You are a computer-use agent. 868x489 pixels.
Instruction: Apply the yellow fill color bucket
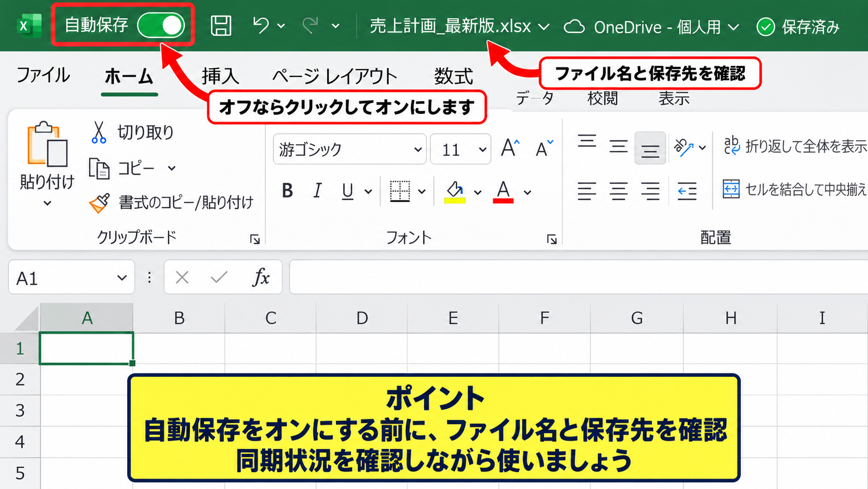click(x=455, y=192)
